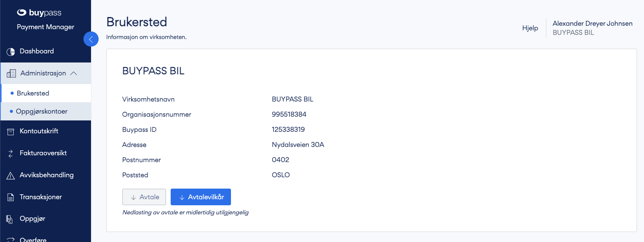Click Payment Manager title

tap(46, 27)
